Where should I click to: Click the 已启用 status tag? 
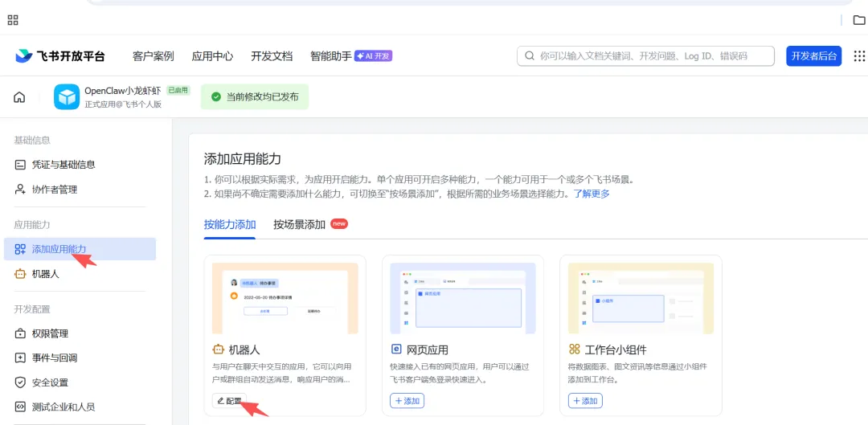178,90
